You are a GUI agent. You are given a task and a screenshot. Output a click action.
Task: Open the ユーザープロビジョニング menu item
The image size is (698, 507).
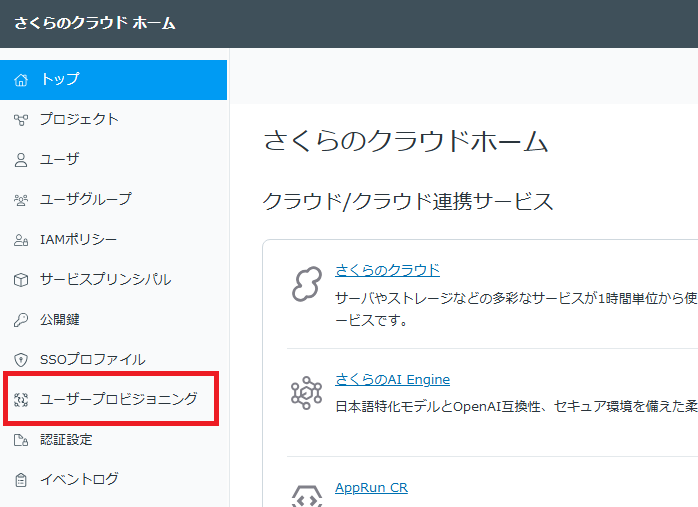pyautogui.click(x=118, y=399)
